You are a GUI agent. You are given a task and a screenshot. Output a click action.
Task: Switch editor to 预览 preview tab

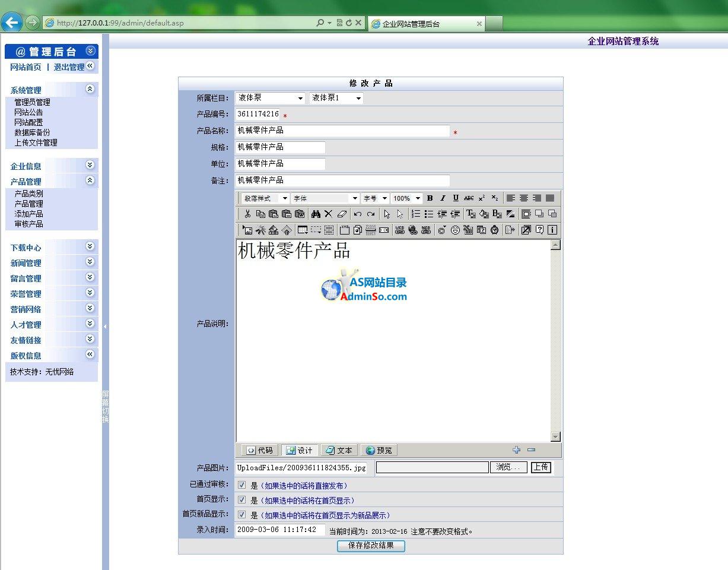point(379,450)
